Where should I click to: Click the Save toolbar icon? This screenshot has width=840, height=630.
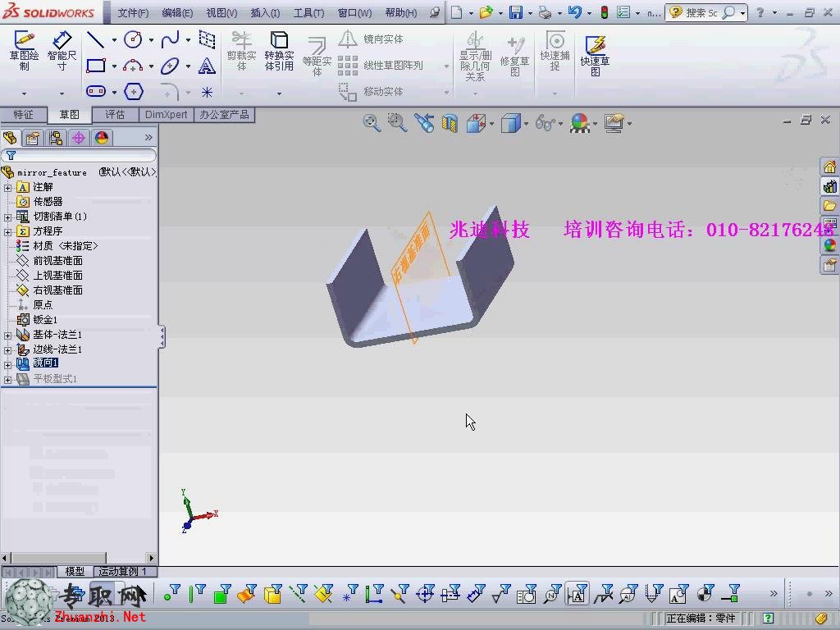point(515,12)
